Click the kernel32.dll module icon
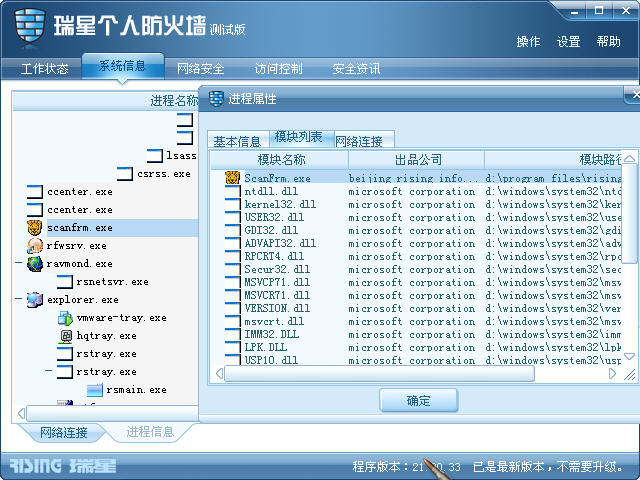 click(232, 204)
